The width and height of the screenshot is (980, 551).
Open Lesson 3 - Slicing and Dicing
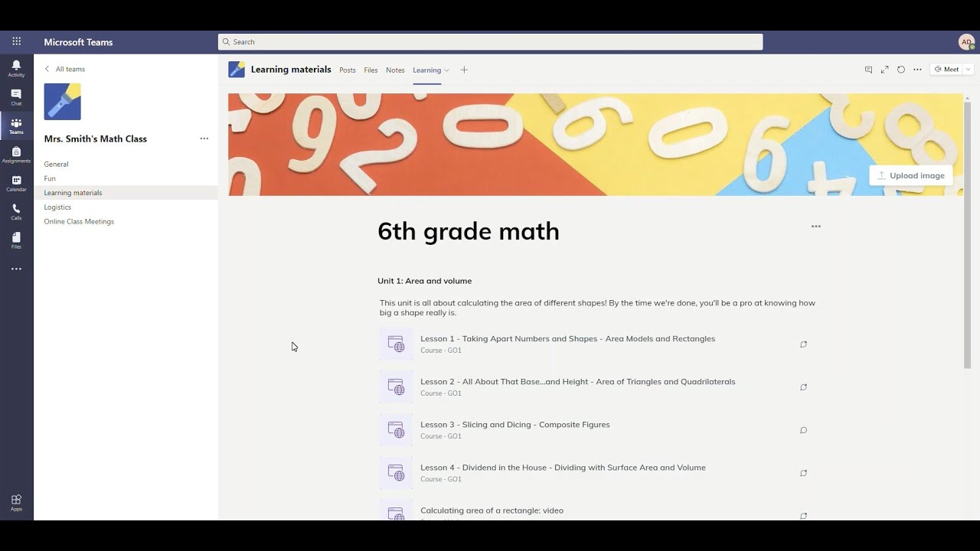[514, 425]
